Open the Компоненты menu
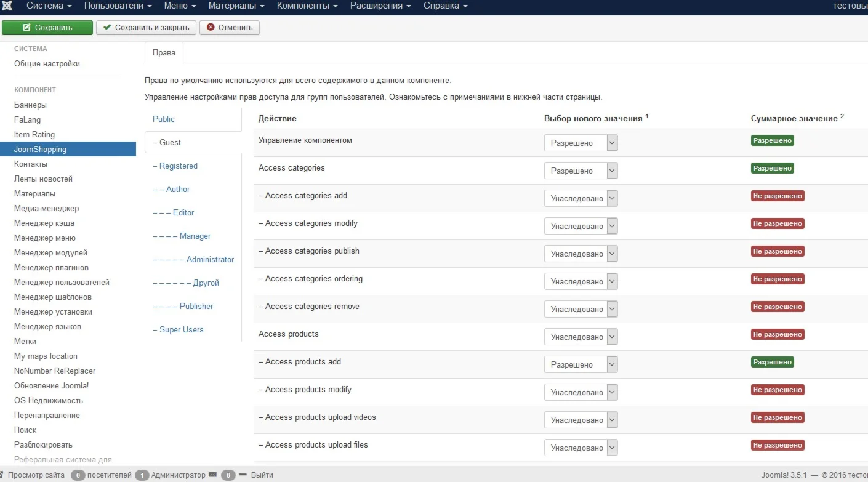The width and height of the screenshot is (868, 482). click(x=307, y=6)
